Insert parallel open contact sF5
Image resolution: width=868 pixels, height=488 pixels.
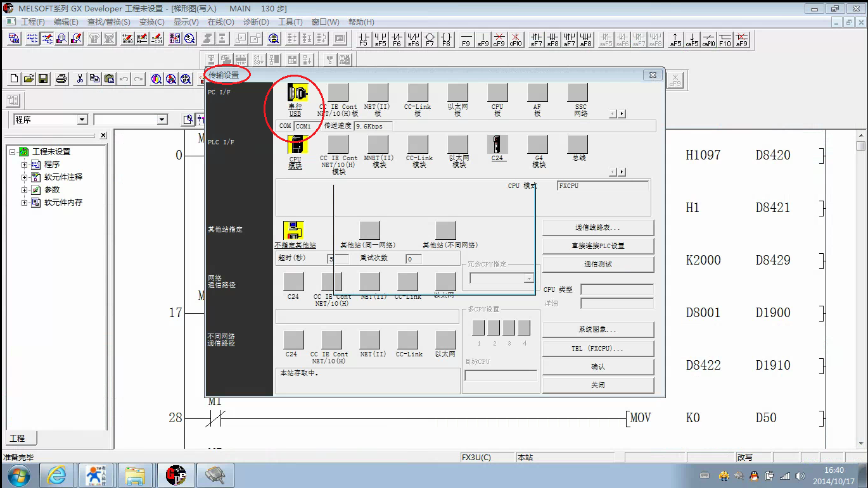(380, 40)
